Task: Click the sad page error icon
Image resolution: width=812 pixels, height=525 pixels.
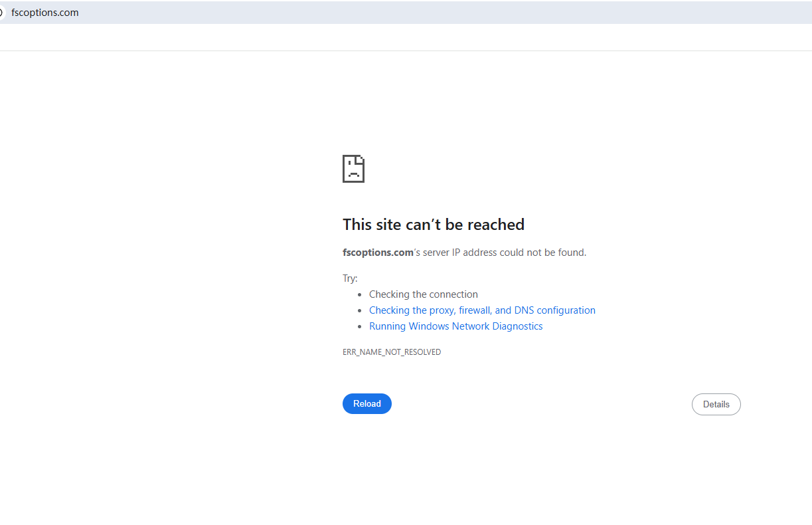Action: click(x=353, y=169)
